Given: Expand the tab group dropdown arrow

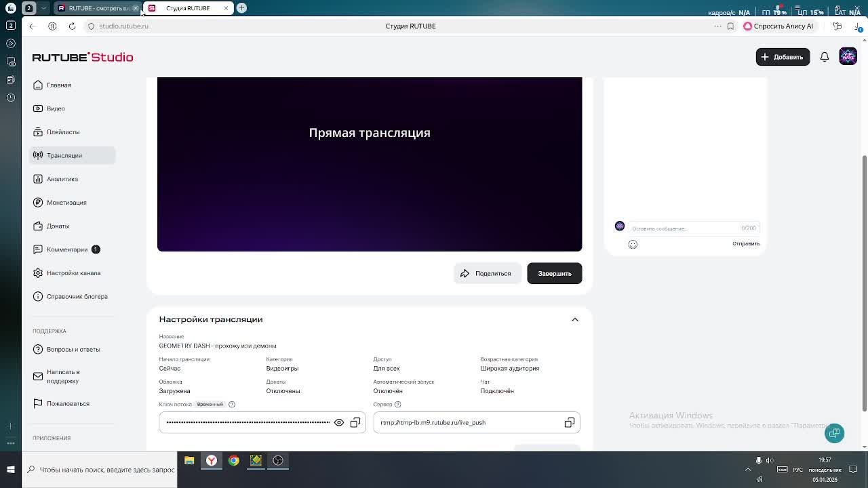Looking at the screenshot, I should (44, 8).
